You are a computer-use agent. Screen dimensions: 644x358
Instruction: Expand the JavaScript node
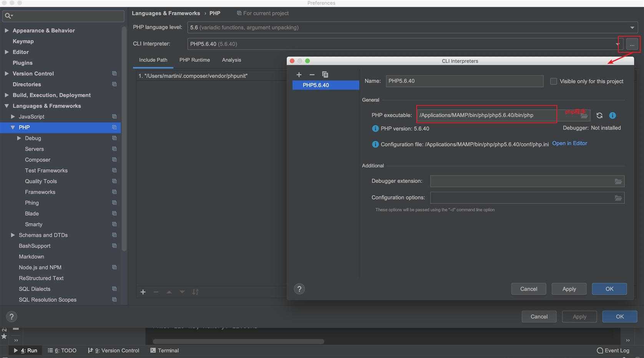coord(13,117)
